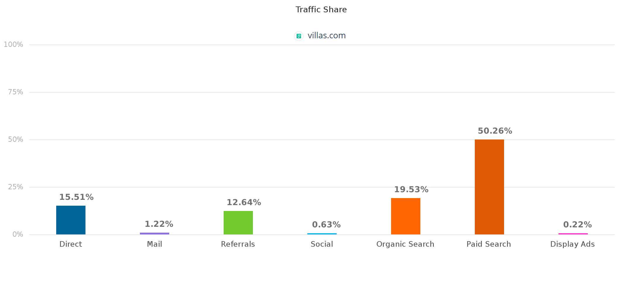Click the 50.26% value label

click(x=495, y=131)
